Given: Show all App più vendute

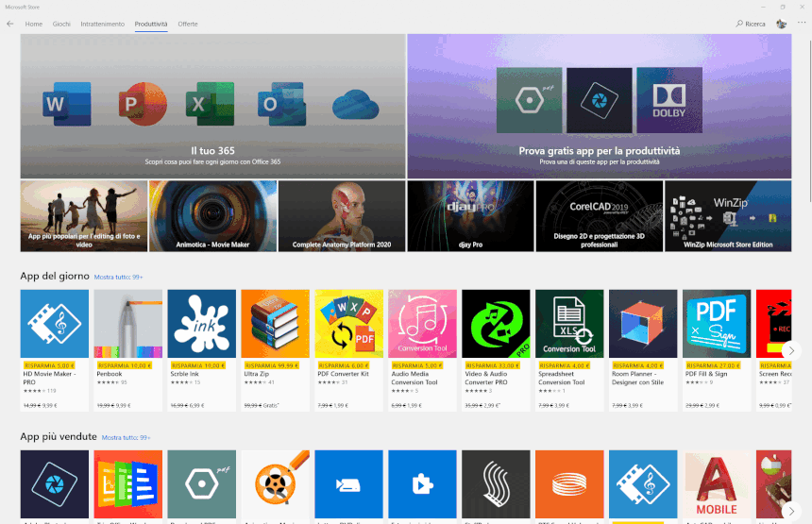Looking at the screenshot, I should (126, 437).
